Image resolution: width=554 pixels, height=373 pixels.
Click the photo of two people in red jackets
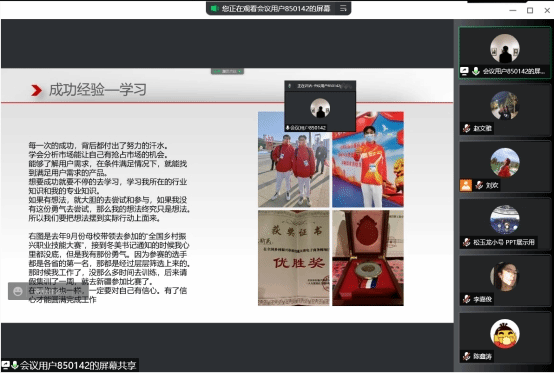tap(294, 159)
